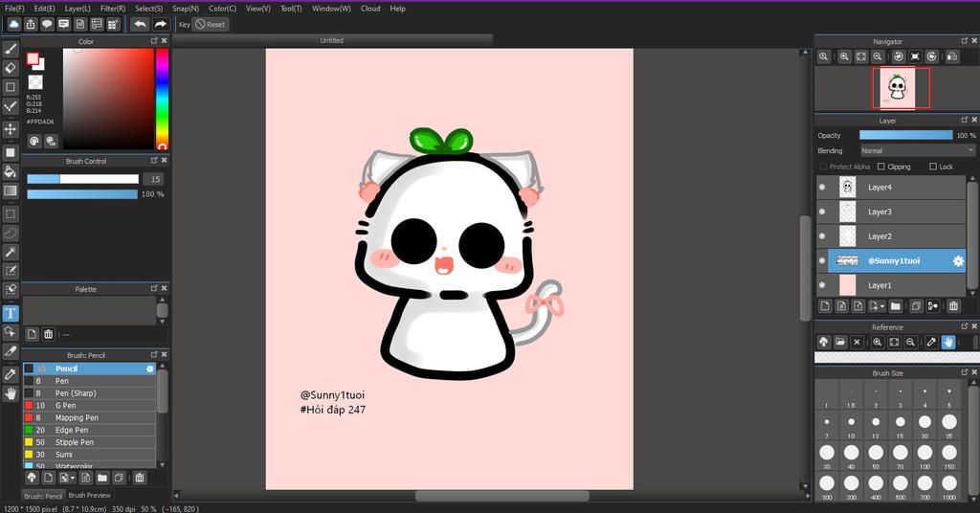Select the Hand tool
Viewport: 980px width, 513px height.
11,393
